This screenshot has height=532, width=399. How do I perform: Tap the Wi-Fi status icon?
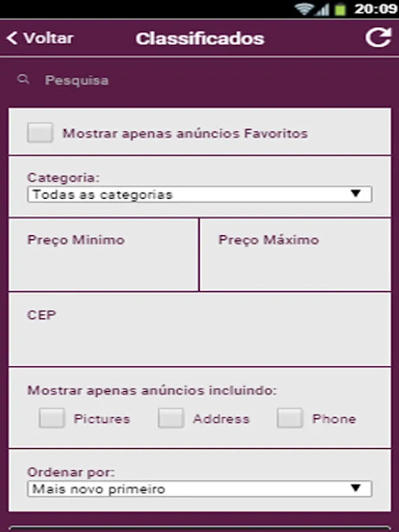coord(304,9)
